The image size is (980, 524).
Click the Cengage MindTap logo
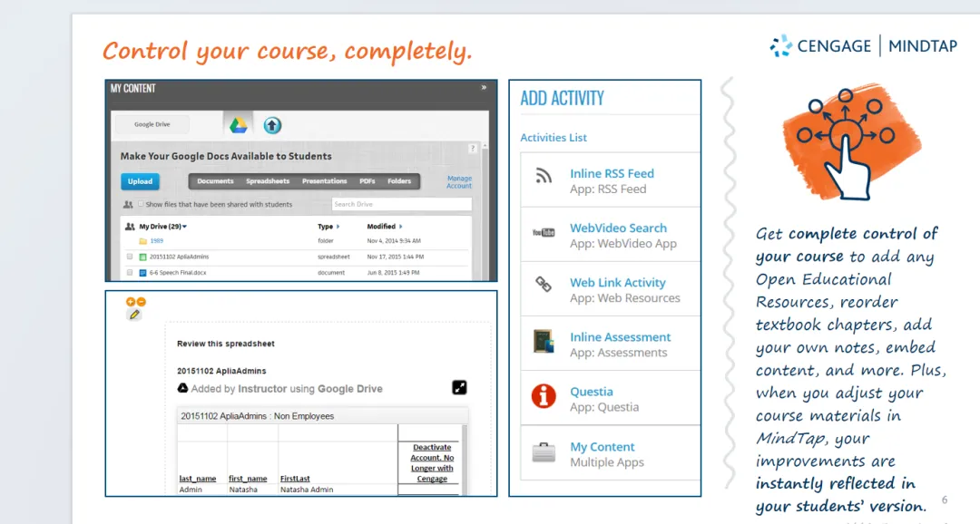(863, 46)
